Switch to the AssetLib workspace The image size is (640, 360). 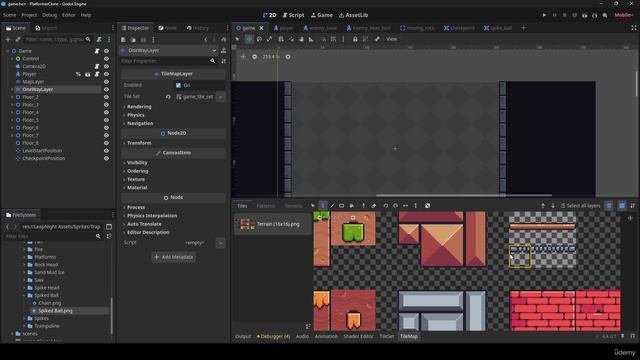(353, 15)
